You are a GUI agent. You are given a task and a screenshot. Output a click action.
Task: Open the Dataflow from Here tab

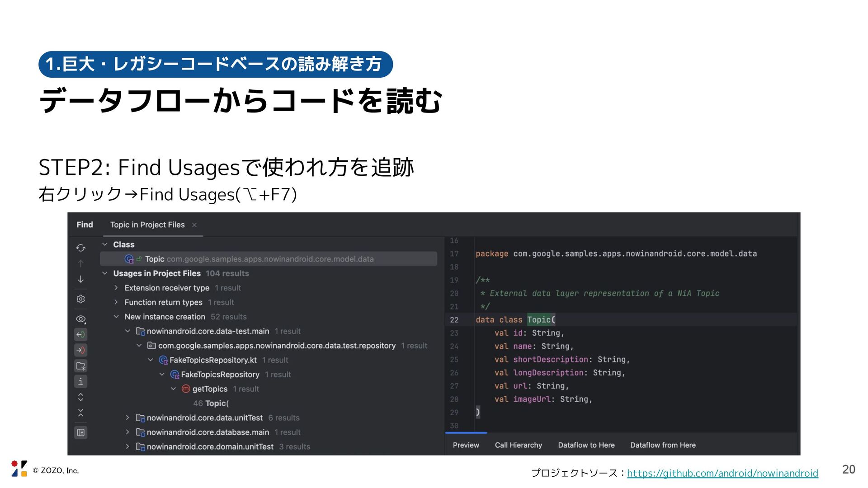[x=663, y=445]
